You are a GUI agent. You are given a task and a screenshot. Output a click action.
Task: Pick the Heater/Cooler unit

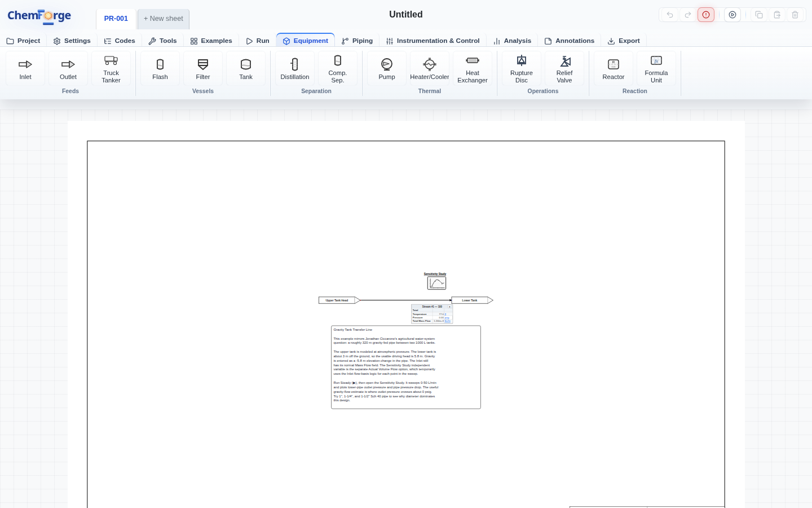click(430, 68)
